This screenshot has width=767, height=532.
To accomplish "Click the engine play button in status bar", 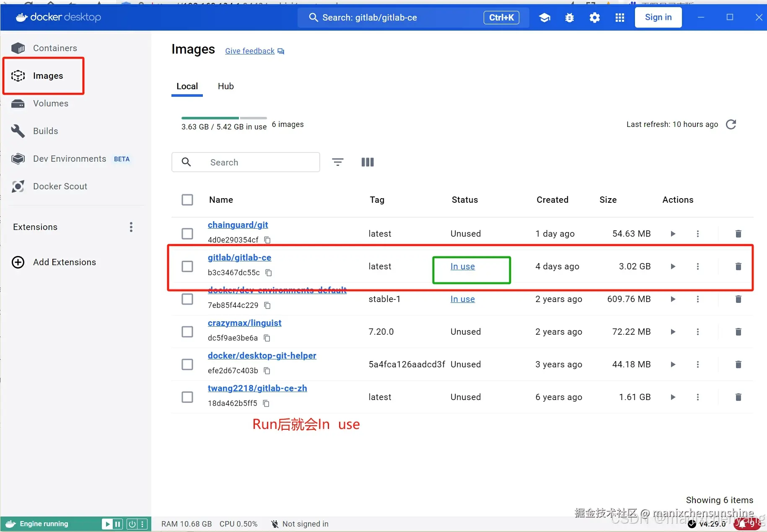I will [107, 524].
